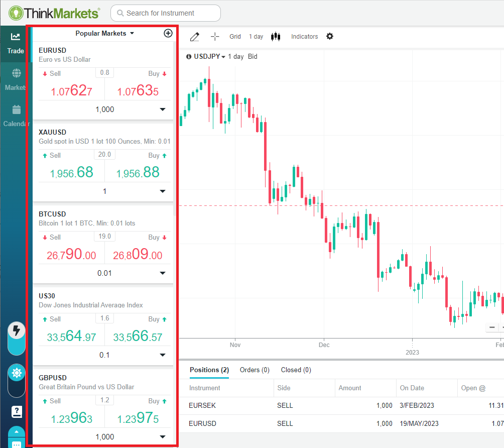Viewport: 504px width, 448px height.
Task: Sort positions by Side column
Action: [284, 388]
